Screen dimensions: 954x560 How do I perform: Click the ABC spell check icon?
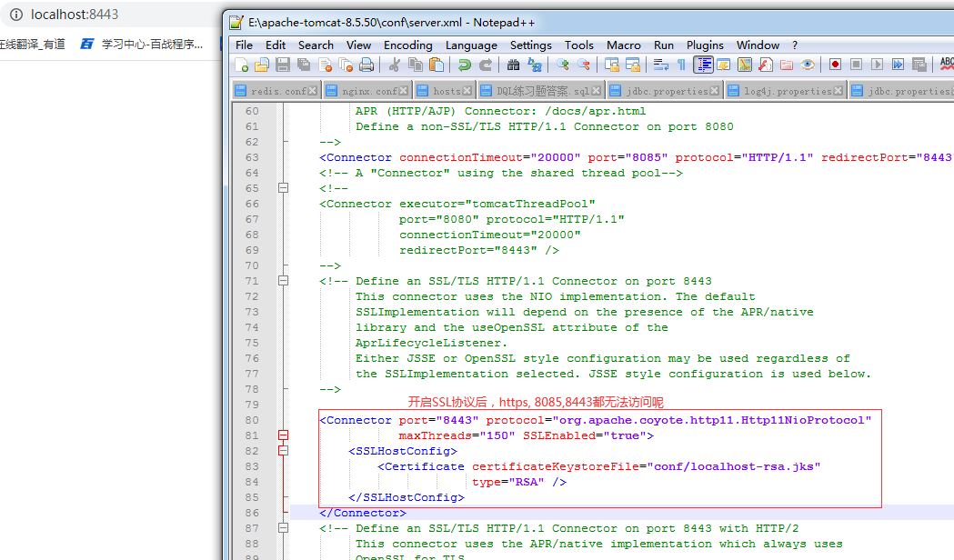pos(947,65)
